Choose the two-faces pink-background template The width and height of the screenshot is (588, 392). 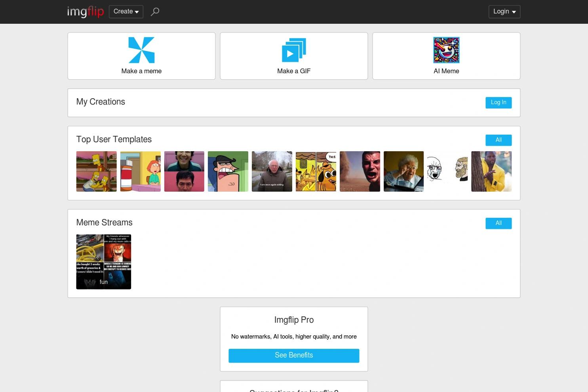pos(184,171)
